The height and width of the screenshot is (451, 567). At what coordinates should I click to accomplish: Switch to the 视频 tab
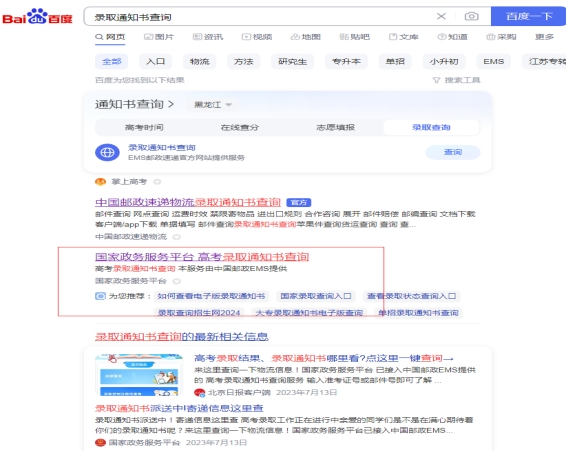point(257,37)
